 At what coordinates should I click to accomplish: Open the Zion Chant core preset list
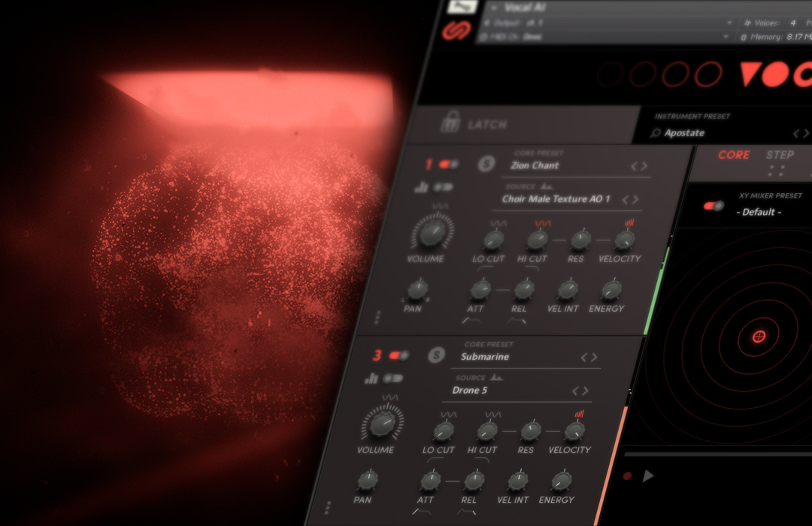(535, 165)
